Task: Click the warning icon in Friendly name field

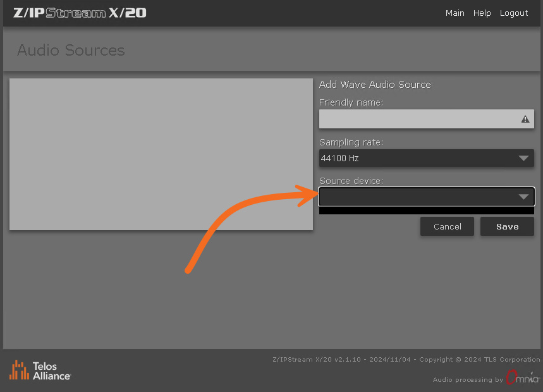Action: coord(525,119)
